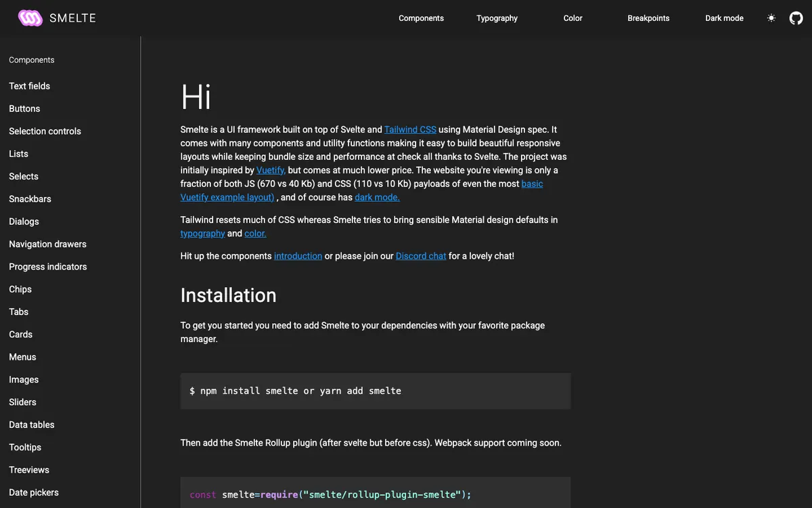This screenshot has height=508, width=812.
Task: Toggle the dark mode sun icon
Action: pos(771,18)
